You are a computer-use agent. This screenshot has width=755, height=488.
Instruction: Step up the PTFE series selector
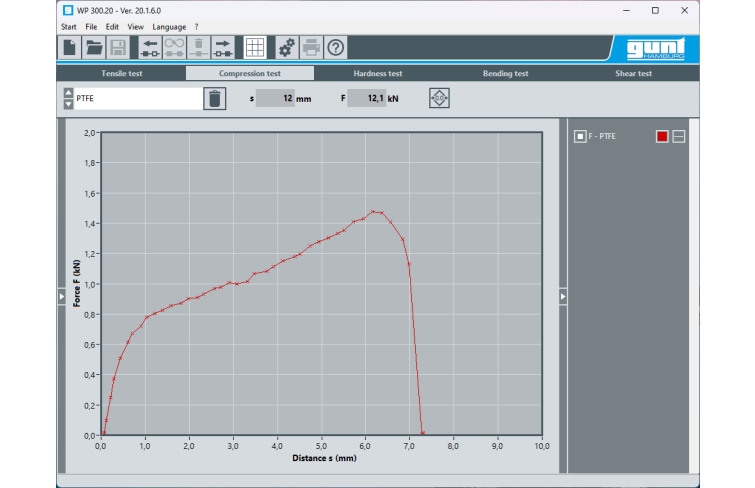pyautogui.click(x=68, y=93)
